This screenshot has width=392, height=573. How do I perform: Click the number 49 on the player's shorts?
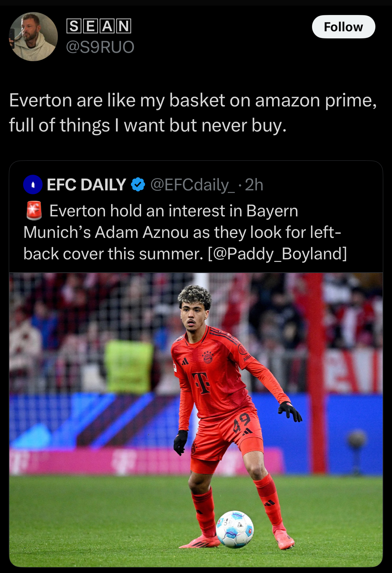click(242, 422)
